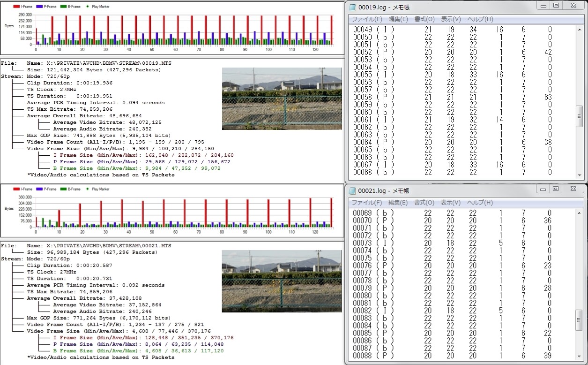Click the red I-Frame legend swatch in top chart
The image size is (588, 365).
(16, 7)
